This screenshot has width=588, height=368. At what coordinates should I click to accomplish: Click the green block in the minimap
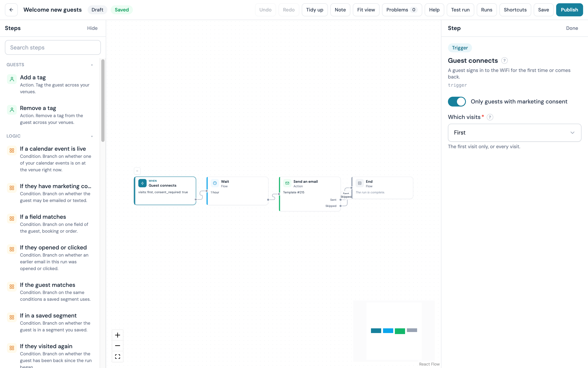[x=400, y=331]
